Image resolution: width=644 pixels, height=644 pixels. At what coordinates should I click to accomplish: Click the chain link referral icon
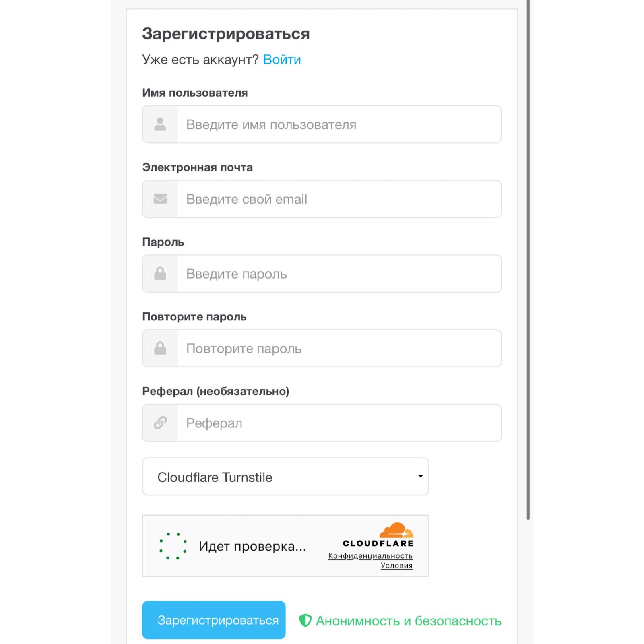click(160, 423)
